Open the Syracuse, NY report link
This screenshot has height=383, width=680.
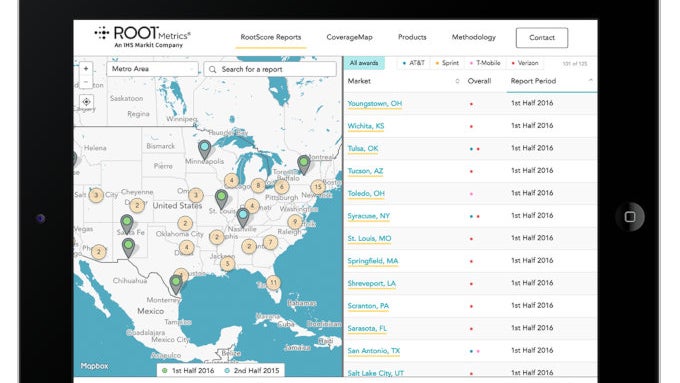(x=369, y=216)
